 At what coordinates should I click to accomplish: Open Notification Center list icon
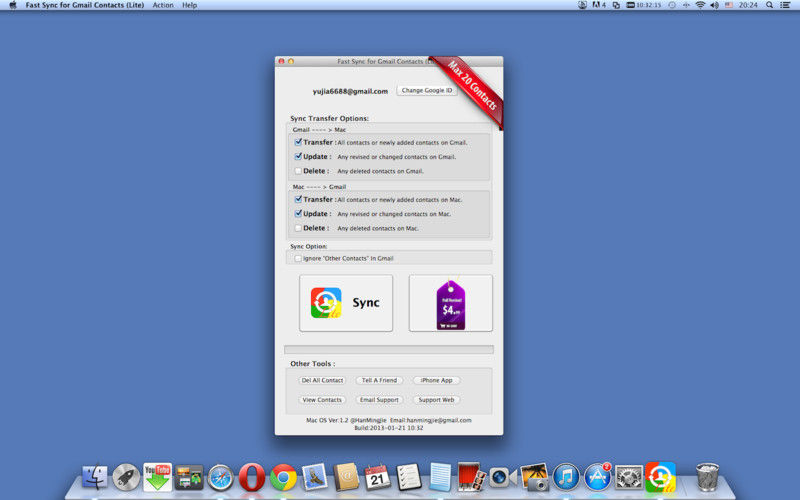[x=786, y=5]
